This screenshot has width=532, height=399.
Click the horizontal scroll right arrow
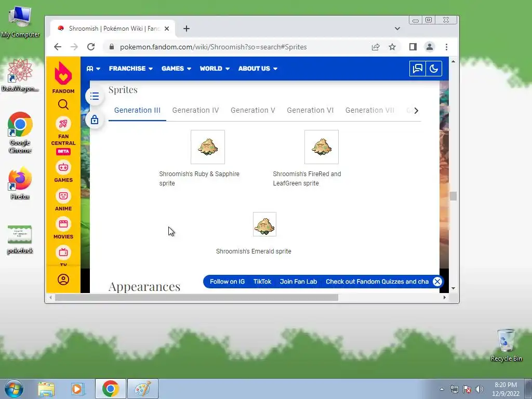click(x=445, y=298)
